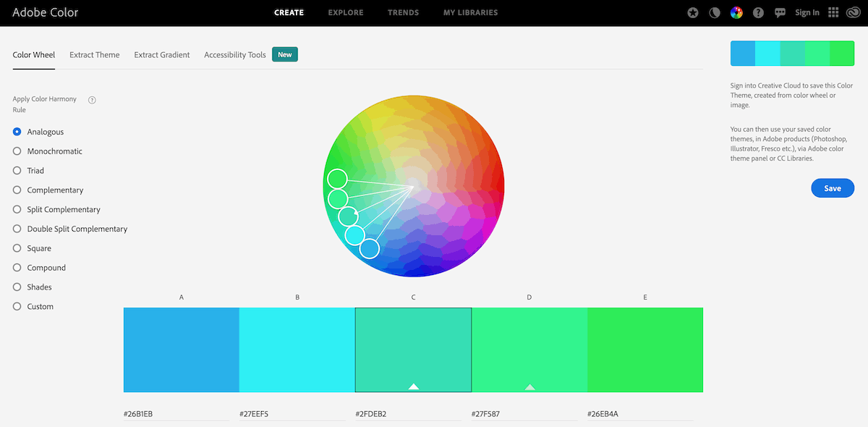
Task: Click the #2FDEB2 hex field
Action: 408,415
